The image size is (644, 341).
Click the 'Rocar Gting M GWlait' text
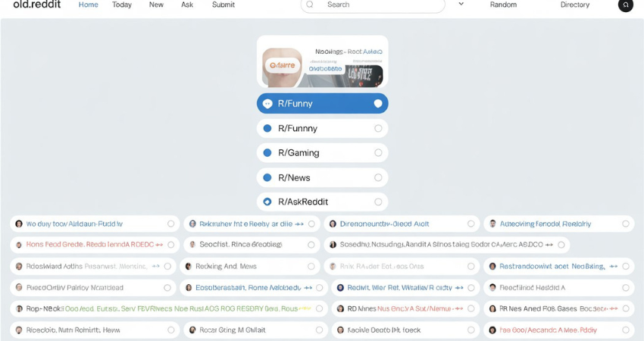coord(233,330)
